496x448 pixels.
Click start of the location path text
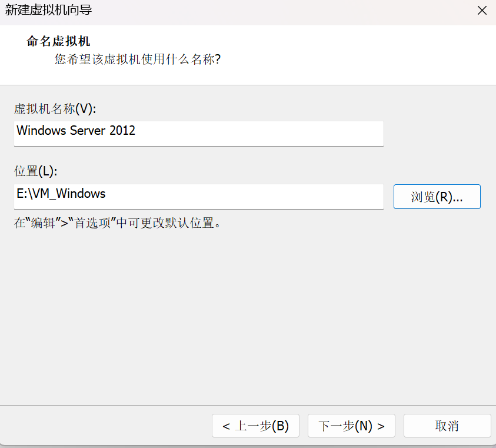[x=19, y=193]
